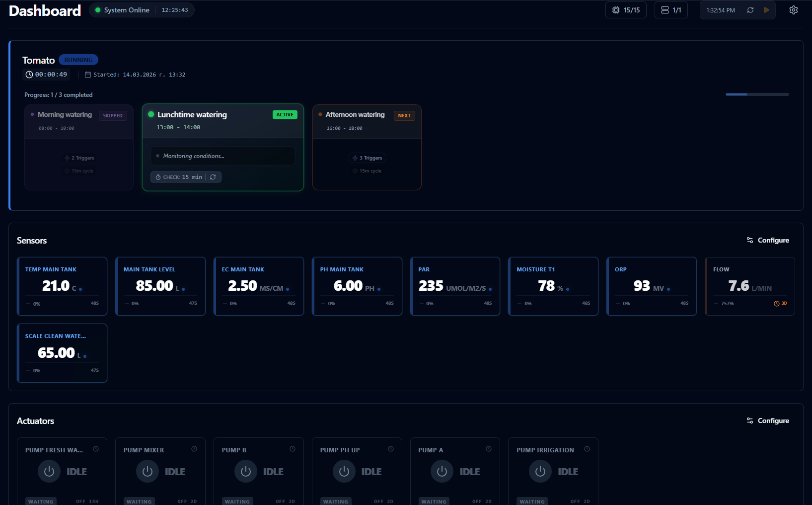Open the EC Main Tank sensor card
Viewport: 812px width, 505px height.
coord(259,286)
